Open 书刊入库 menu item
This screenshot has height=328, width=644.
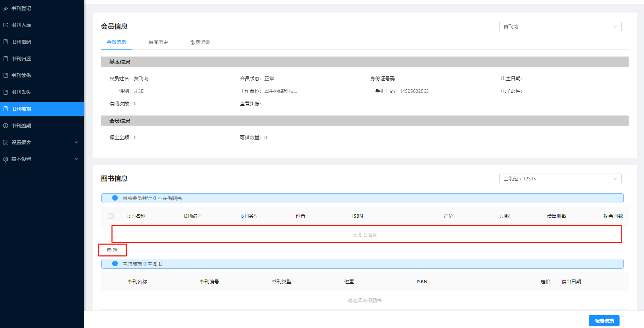pos(42,25)
